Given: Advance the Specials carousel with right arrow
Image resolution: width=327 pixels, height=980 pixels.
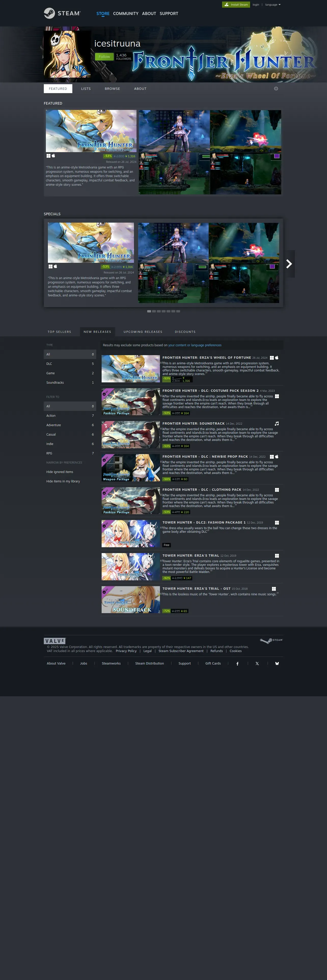Looking at the screenshot, I should tap(289, 264).
